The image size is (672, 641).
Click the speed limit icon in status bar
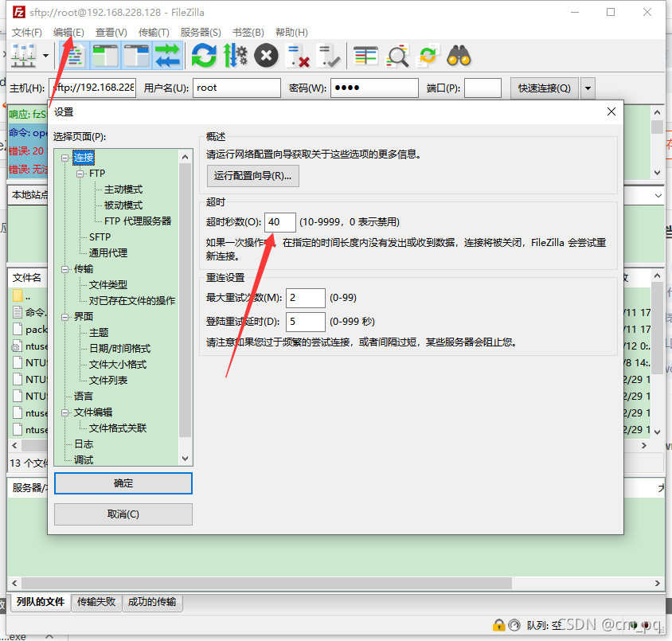514,625
